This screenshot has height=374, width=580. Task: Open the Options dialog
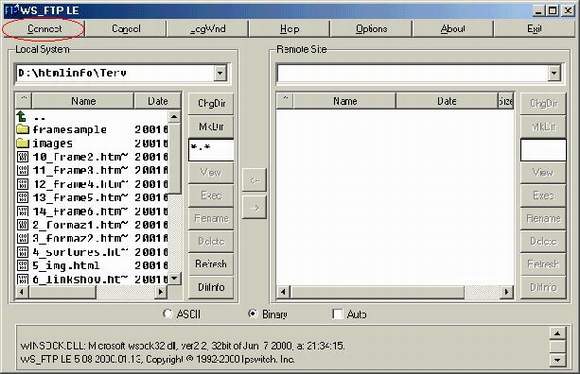click(371, 28)
